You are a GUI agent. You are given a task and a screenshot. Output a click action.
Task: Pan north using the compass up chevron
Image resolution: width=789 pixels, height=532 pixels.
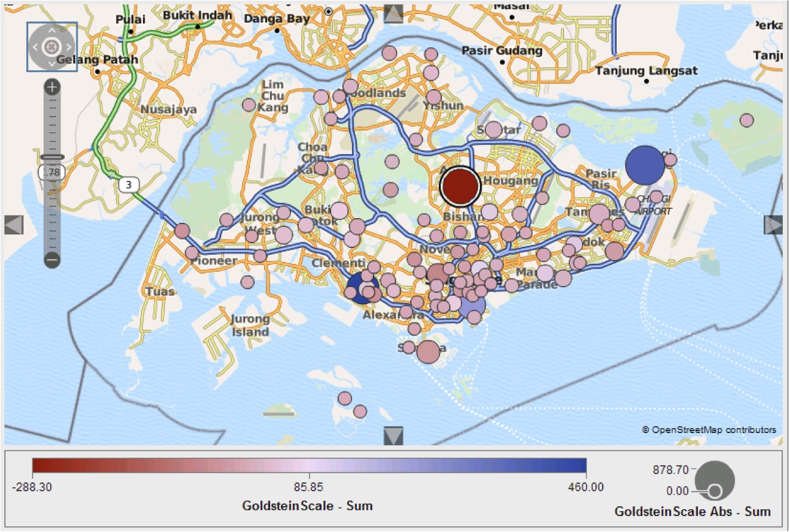[52, 30]
